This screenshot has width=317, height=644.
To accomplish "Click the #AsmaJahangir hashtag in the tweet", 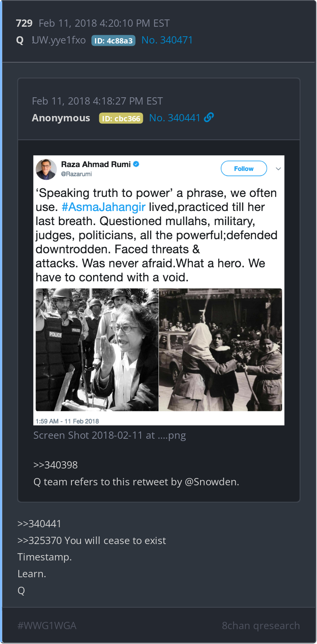I will click(x=104, y=207).
